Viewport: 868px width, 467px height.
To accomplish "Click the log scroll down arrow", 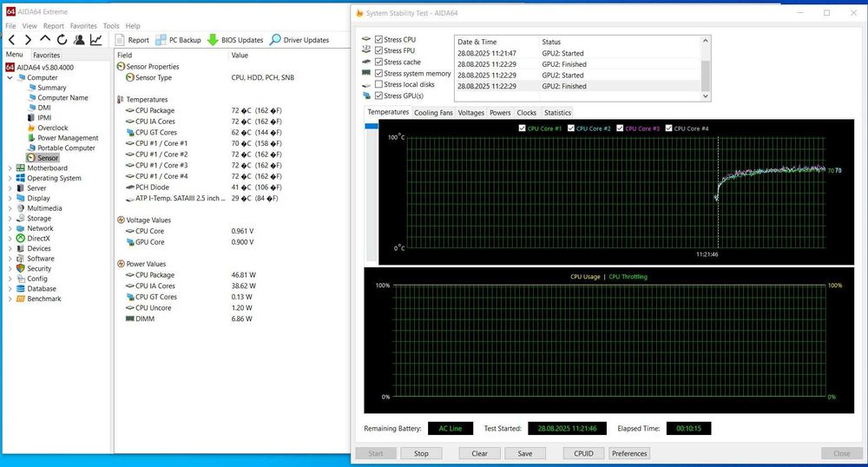I will [705, 95].
